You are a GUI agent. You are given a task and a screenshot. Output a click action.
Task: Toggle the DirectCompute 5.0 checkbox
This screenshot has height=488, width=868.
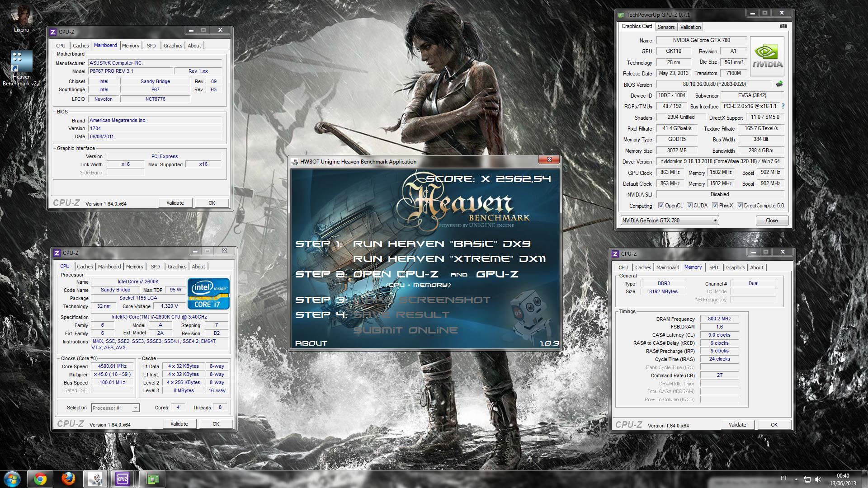pyautogui.click(x=740, y=206)
